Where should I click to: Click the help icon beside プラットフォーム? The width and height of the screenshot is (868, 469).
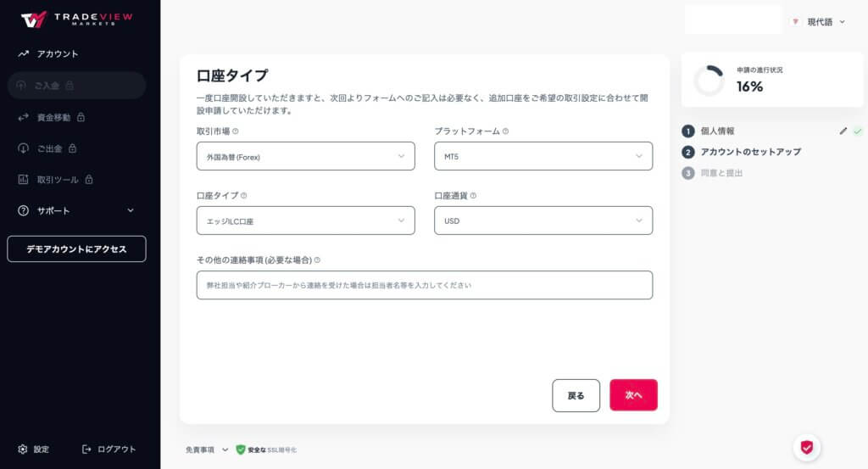tap(505, 131)
